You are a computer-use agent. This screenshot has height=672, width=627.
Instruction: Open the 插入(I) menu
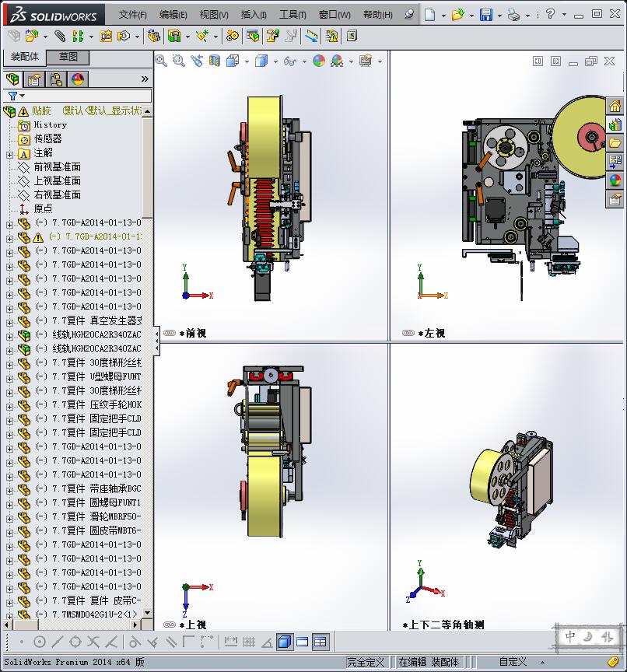click(x=254, y=15)
